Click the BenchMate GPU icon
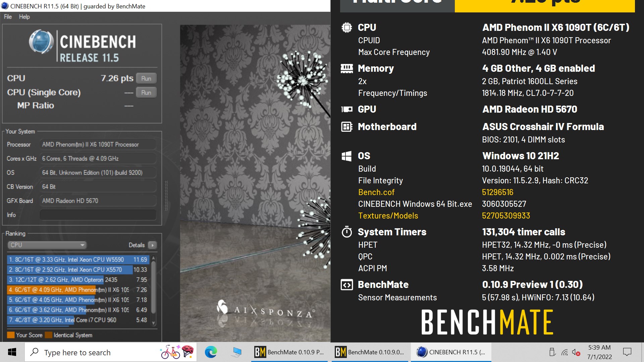644x362 pixels. click(x=347, y=109)
